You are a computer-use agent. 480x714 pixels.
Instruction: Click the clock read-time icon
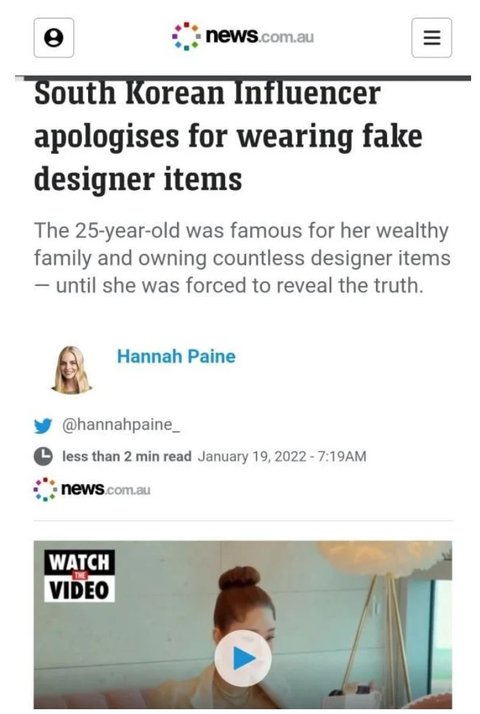tap(43, 456)
